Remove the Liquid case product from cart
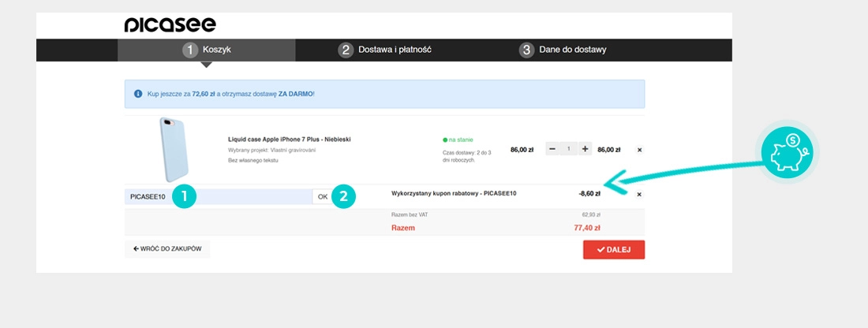 [639, 149]
